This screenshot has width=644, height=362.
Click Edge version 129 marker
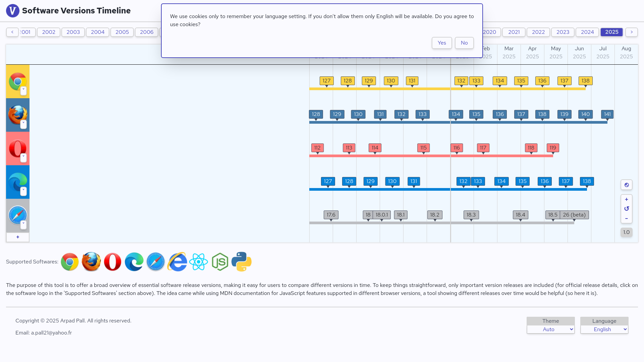pyautogui.click(x=371, y=181)
